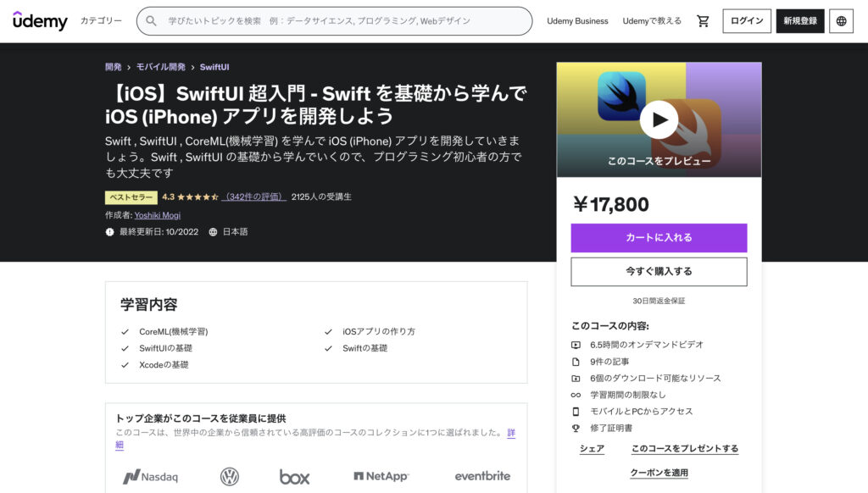Image resolution: width=868 pixels, height=493 pixels.
Task: Click SwiftUIの基礎 learning item
Action: pyautogui.click(x=165, y=349)
